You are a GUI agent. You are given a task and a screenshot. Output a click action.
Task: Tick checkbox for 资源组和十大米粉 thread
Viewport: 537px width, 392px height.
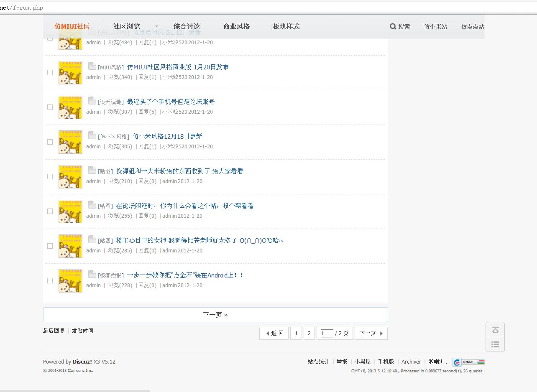point(50,176)
